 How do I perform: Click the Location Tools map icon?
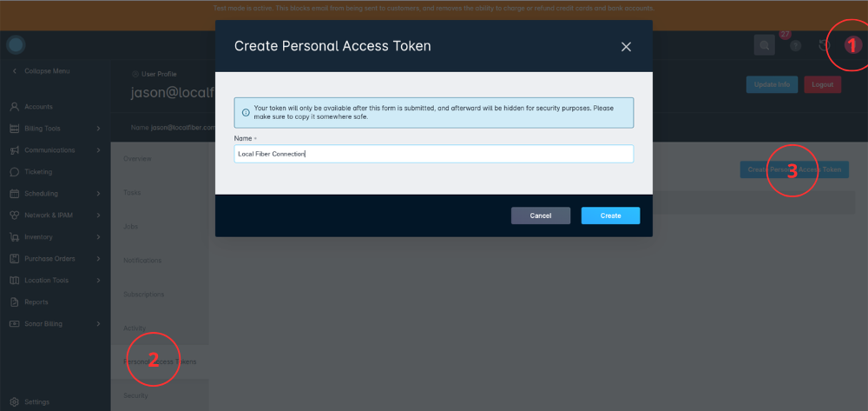pyautogui.click(x=15, y=281)
